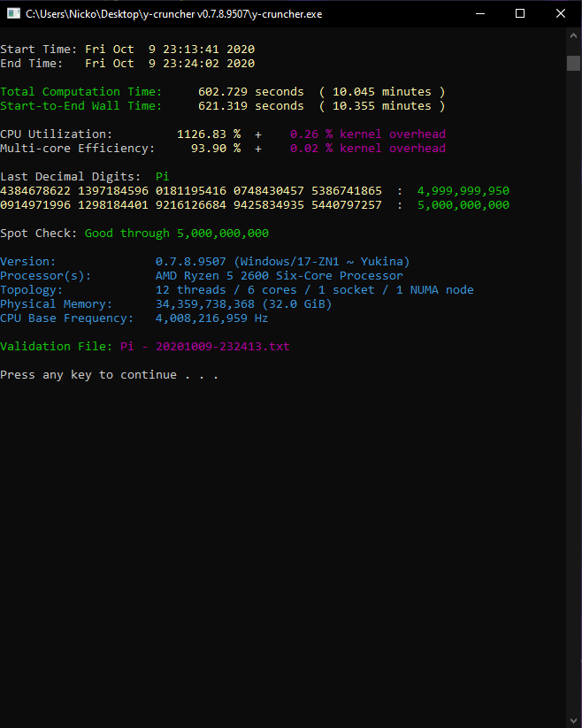Click '0.02 % kernel overhead' text
This screenshot has height=728, width=582.
pos(368,149)
